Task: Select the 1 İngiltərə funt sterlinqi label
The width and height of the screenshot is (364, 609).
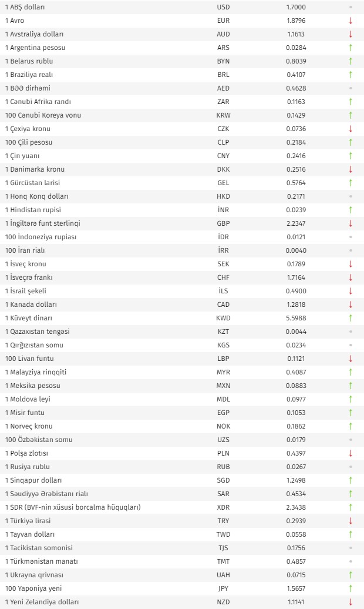Action: click(43, 223)
